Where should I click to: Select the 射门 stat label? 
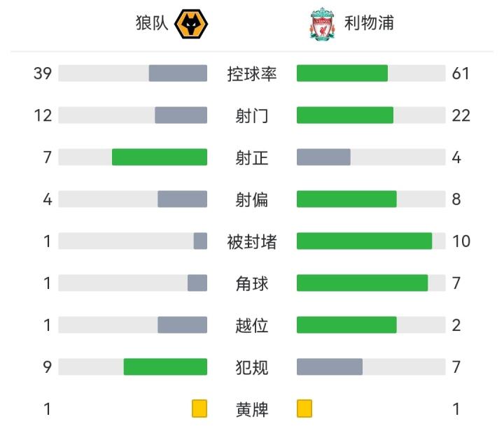pyautogui.click(x=252, y=115)
